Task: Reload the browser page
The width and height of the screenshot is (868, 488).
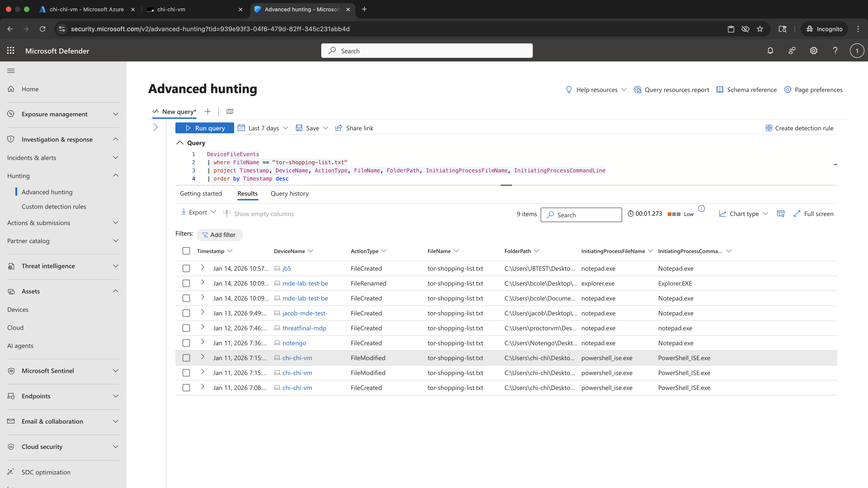Action: pos(42,29)
